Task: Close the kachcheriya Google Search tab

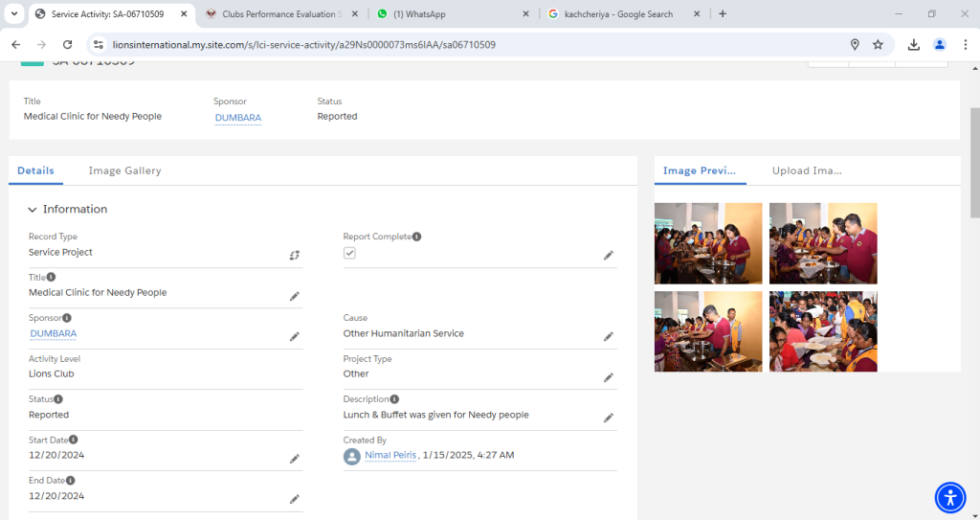Action: 697,13
